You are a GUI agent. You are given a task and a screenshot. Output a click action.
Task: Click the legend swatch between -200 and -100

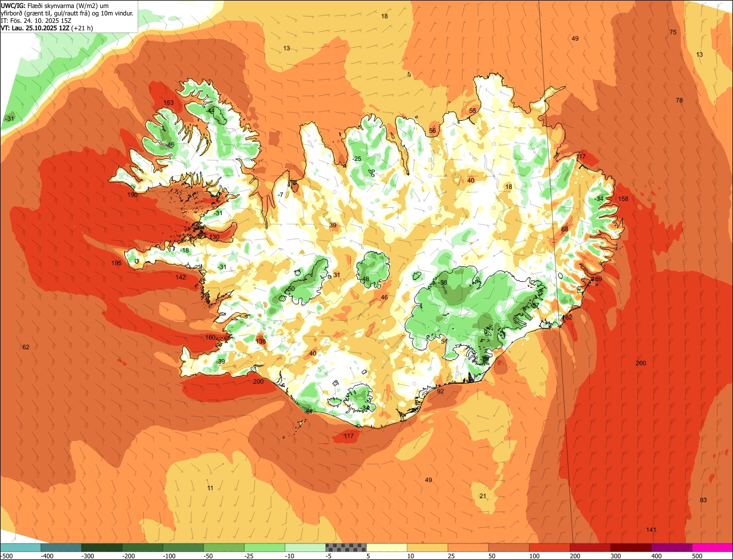(143, 547)
